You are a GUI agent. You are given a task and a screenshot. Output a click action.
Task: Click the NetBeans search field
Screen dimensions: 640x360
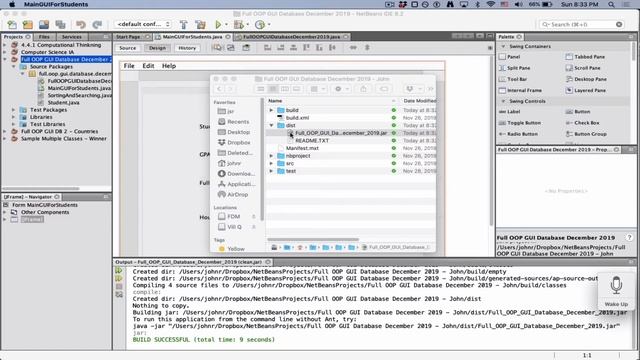(x=581, y=24)
